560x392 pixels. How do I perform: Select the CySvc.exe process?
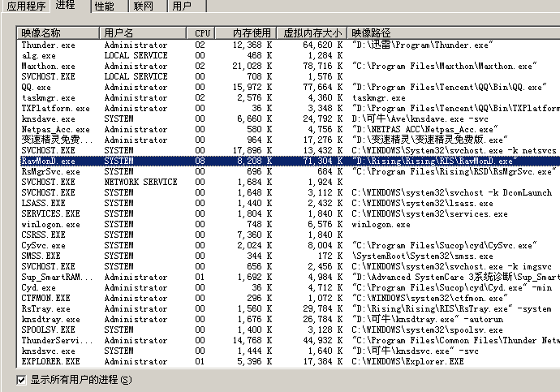289,245
